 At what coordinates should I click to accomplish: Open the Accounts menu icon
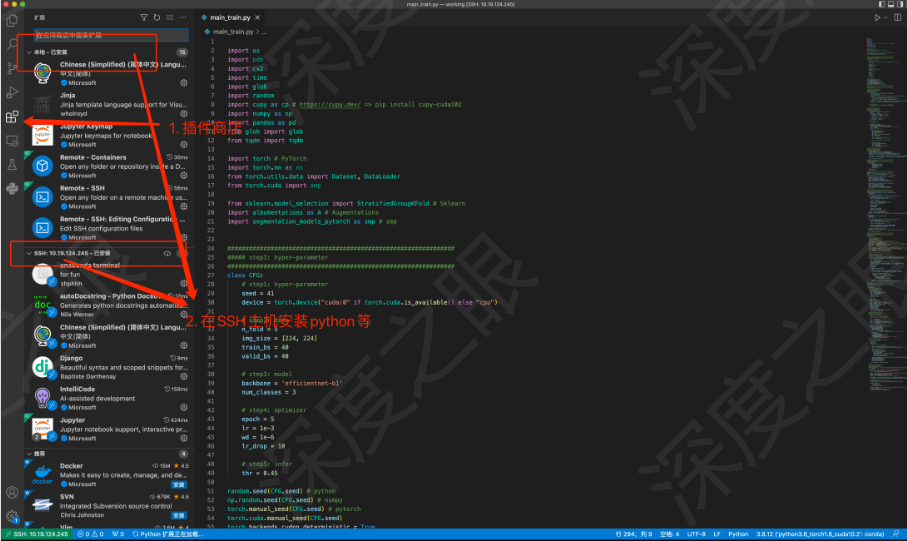click(x=12, y=492)
